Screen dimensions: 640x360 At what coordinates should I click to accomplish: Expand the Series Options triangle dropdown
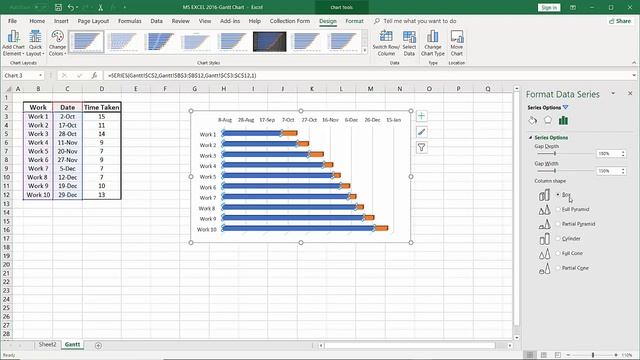click(565, 107)
